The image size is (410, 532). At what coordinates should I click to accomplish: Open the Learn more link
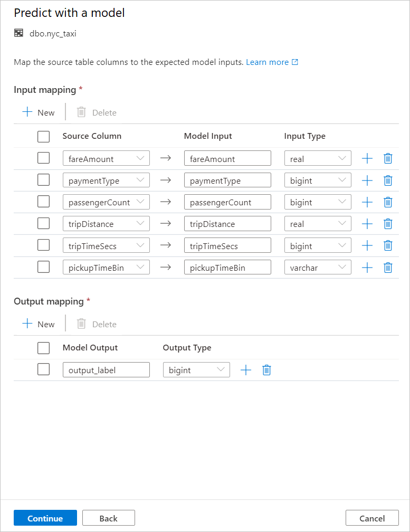coord(268,62)
